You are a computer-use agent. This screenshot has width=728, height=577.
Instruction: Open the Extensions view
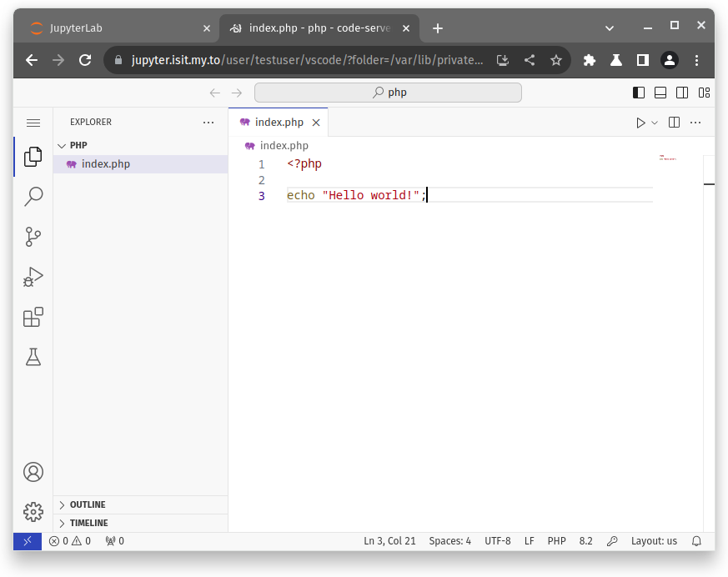33,317
